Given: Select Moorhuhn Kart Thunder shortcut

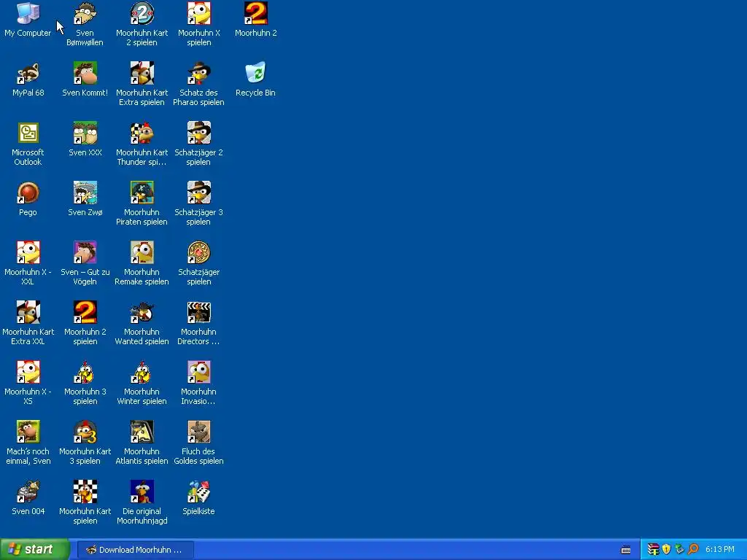Looking at the screenshot, I should (x=142, y=133).
